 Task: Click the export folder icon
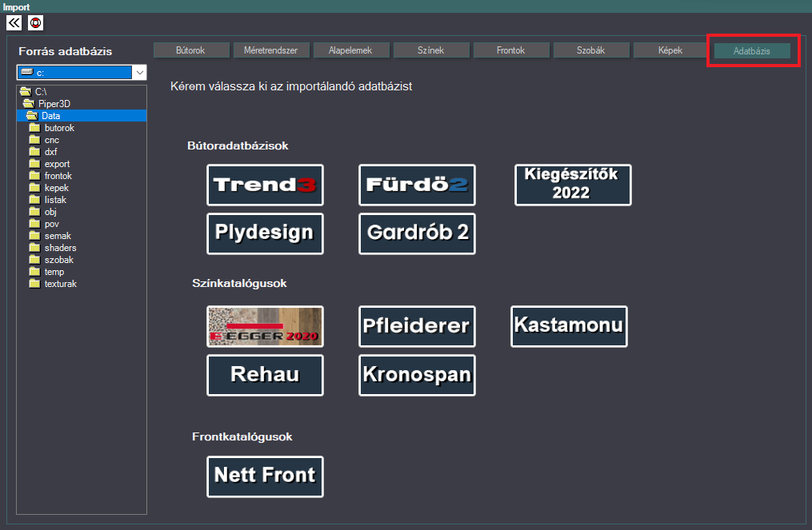coord(34,164)
